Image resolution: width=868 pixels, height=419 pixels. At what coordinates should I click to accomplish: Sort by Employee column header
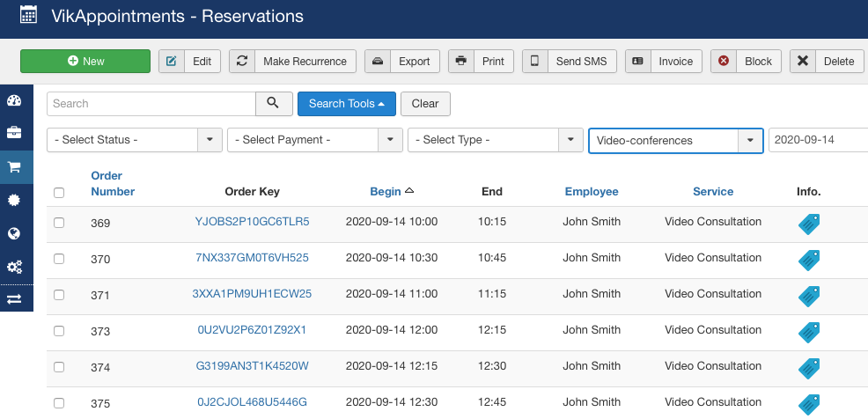592,192
